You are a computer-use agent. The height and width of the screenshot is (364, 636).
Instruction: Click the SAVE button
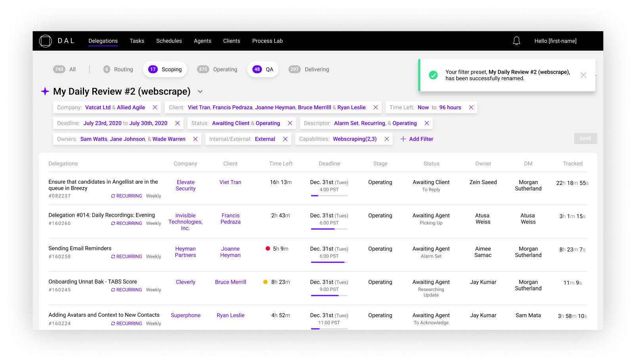tap(585, 139)
